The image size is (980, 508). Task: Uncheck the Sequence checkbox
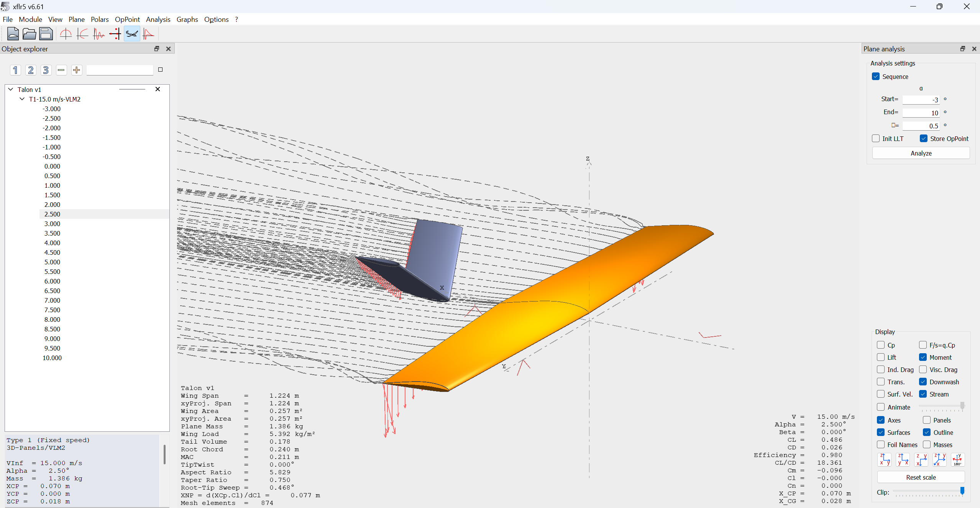coord(876,77)
